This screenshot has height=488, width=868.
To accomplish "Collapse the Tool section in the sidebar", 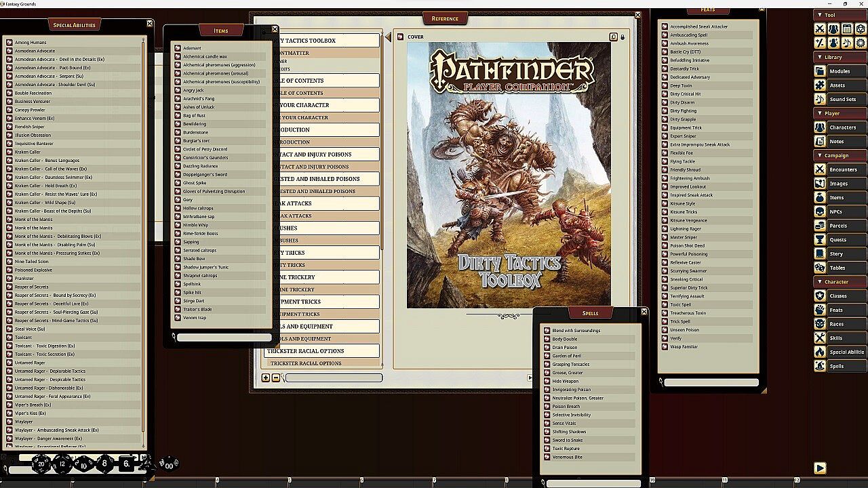I will 840,15.
